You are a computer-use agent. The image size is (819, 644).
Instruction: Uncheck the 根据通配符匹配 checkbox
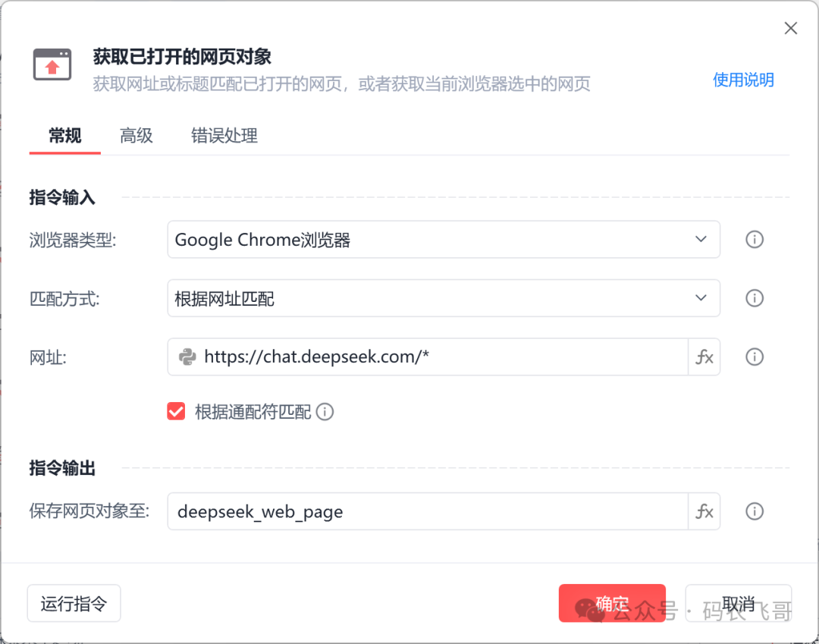pos(176,412)
